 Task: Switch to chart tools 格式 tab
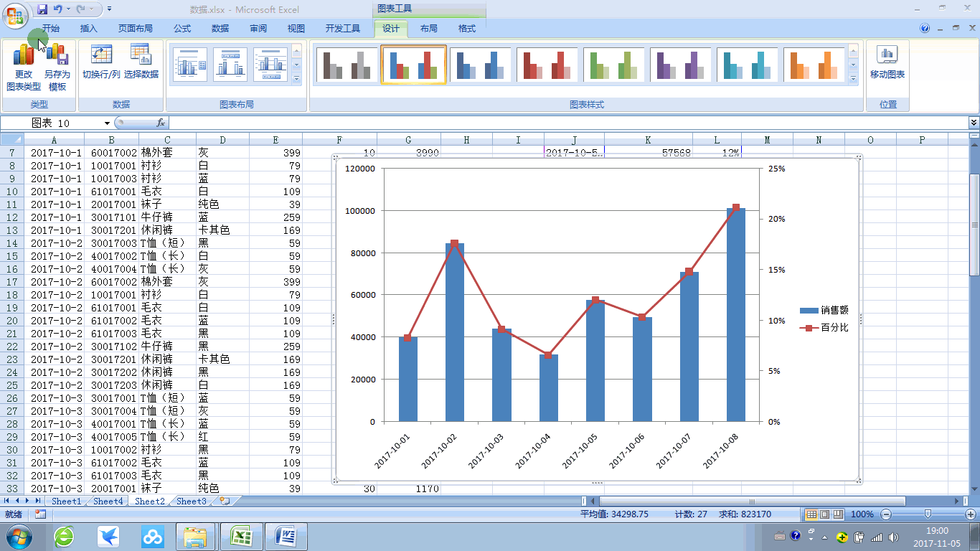pos(467,29)
